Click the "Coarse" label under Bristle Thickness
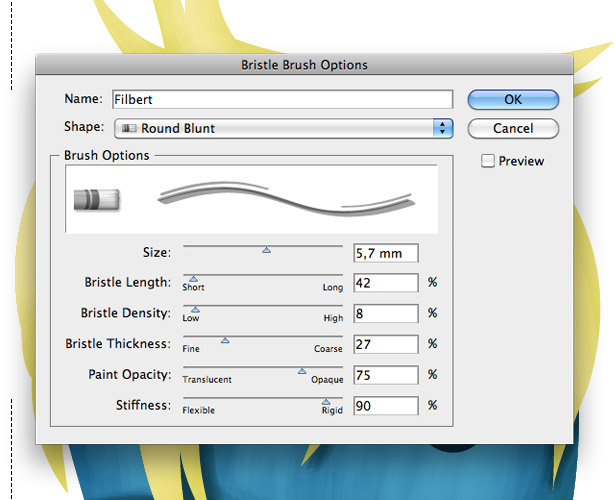Viewport: 615px width, 500px height. 328,349
